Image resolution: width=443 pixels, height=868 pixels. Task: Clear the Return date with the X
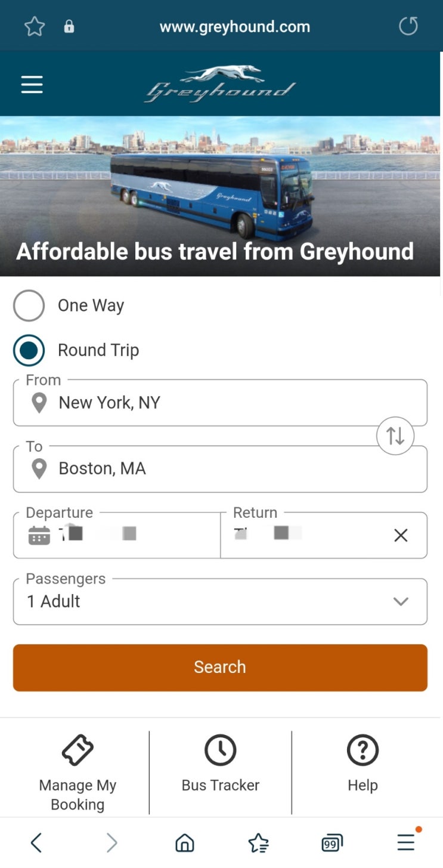point(401,535)
